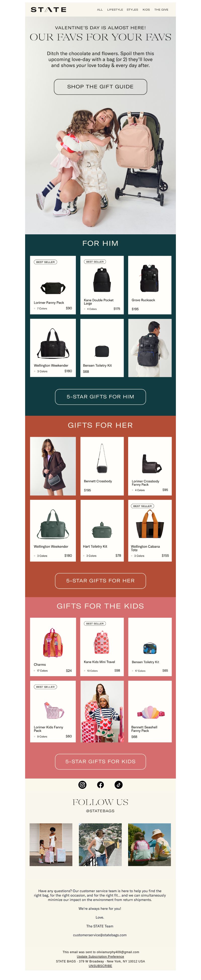Image resolution: width=201 pixels, height=980 pixels.
Task: View Bennett Seashell Fanny Pack product
Action: point(150,711)
